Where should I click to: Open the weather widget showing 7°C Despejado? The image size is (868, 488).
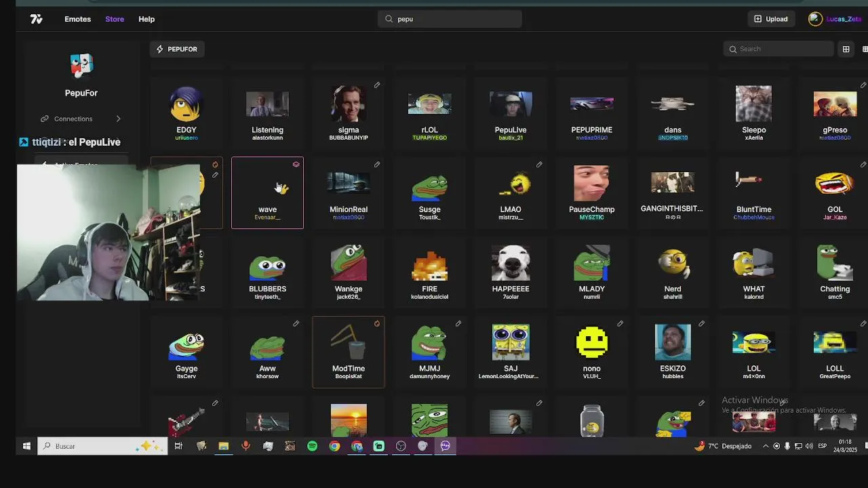(724, 446)
